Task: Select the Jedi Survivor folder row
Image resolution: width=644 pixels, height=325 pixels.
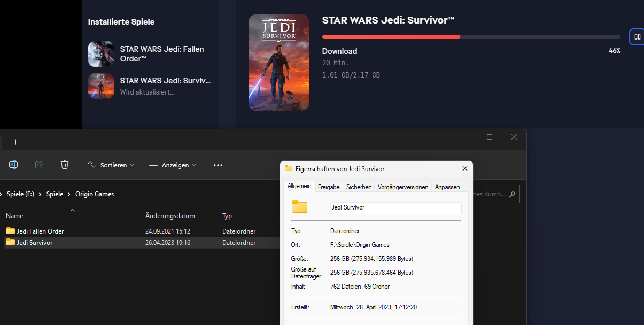Action: click(142, 243)
